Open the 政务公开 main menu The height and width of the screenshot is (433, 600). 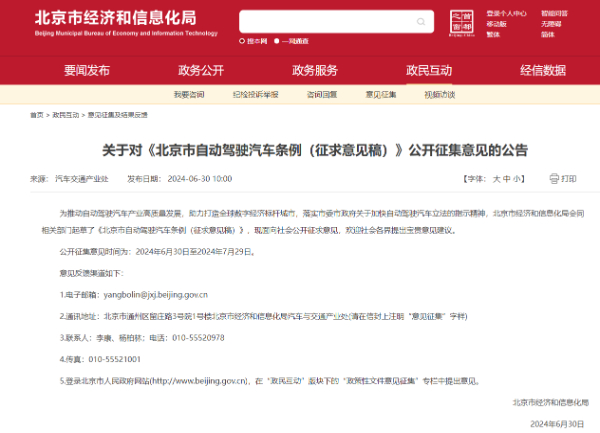point(201,70)
